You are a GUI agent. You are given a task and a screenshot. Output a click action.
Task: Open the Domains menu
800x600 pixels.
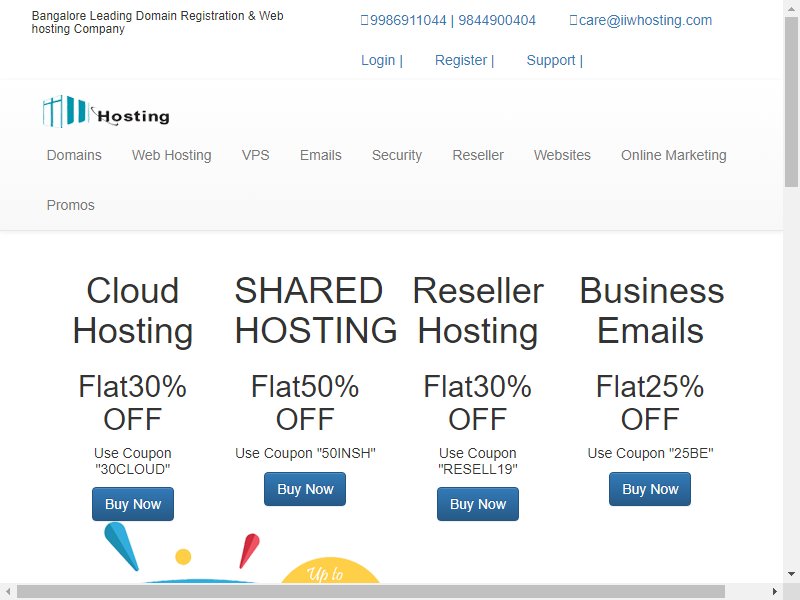74,155
